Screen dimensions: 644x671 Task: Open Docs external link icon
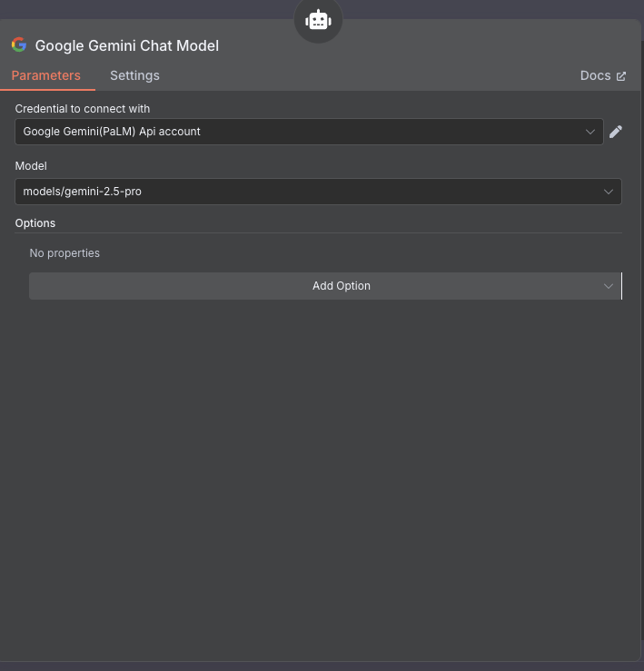click(621, 76)
